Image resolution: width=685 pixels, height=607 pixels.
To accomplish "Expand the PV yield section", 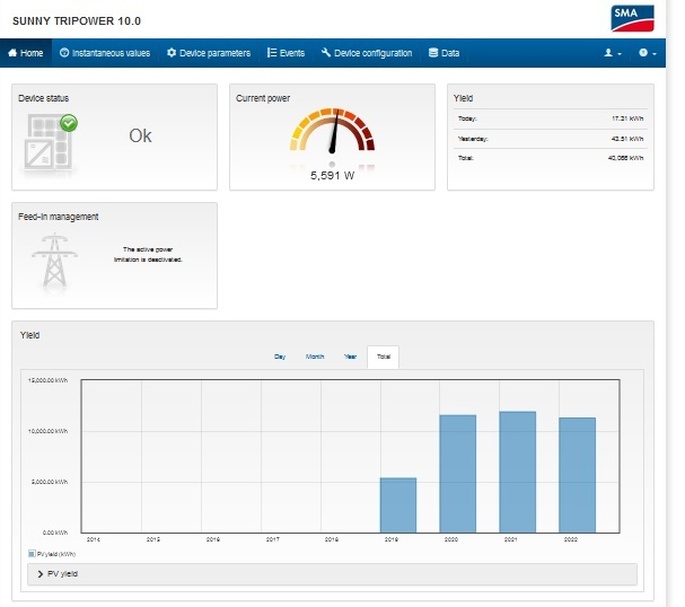I will tap(332, 574).
